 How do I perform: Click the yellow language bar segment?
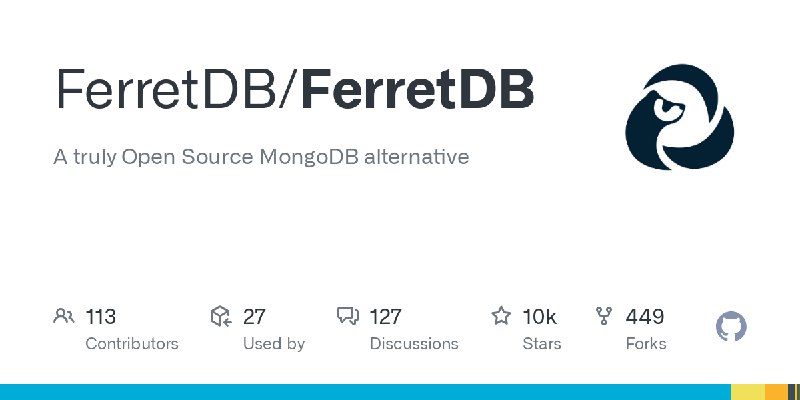tap(747, 392)
